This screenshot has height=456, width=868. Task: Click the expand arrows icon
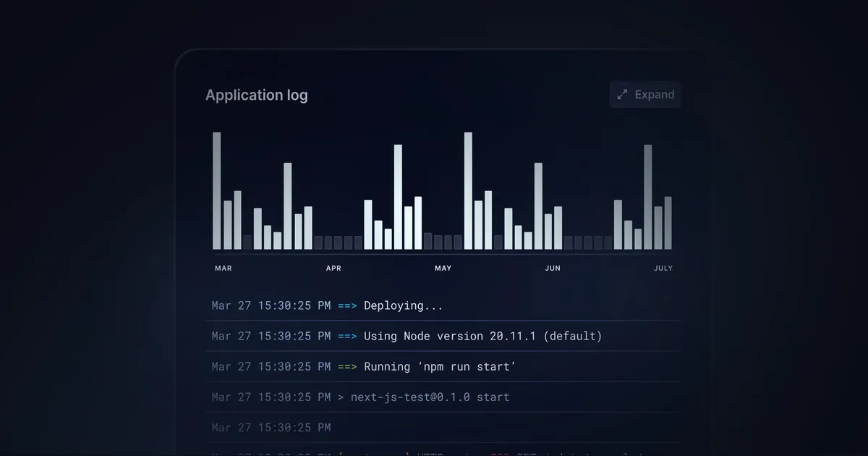(x=622, y=95)
